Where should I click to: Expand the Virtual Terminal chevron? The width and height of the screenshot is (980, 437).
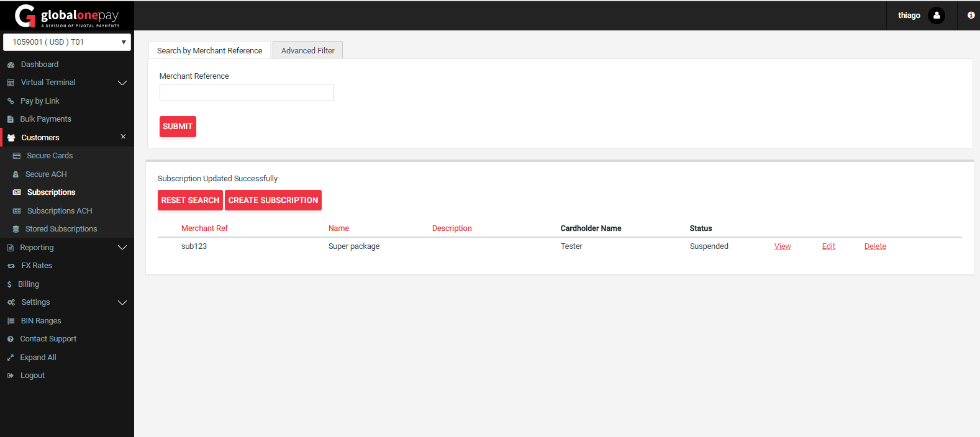point(122,83)
